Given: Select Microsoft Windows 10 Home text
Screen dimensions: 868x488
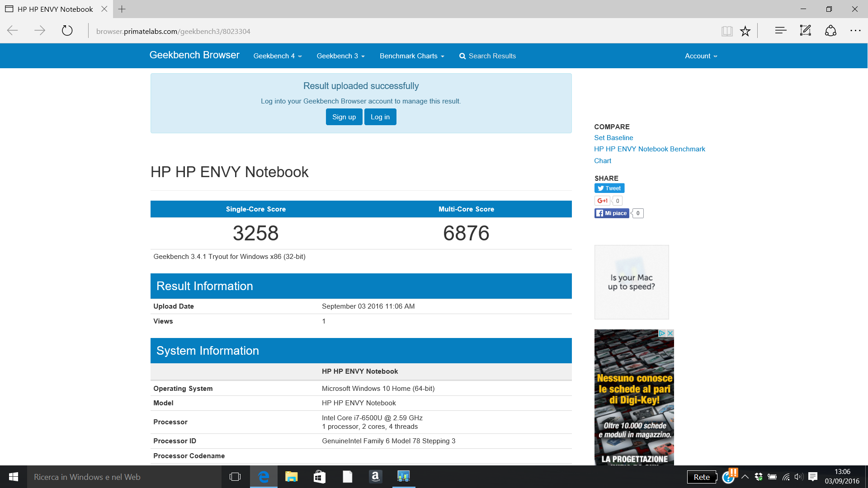Looking at the screenshot, I should 378,389.
